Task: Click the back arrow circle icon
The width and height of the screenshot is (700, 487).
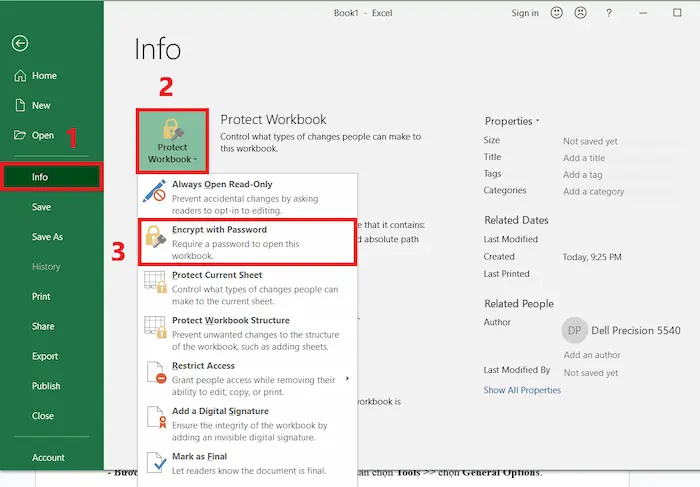Action: click(20, 43)
